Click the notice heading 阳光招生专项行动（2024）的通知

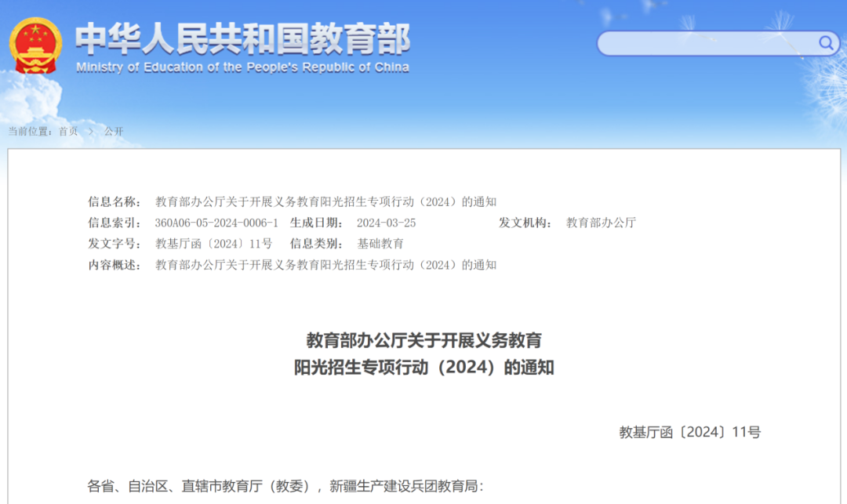click(x=423, y=368)
